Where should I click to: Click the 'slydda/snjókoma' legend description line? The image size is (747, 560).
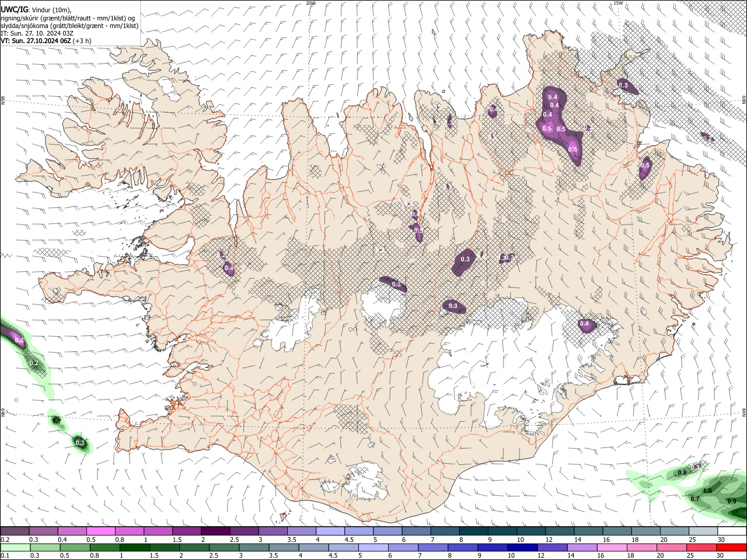coord(69,26)
